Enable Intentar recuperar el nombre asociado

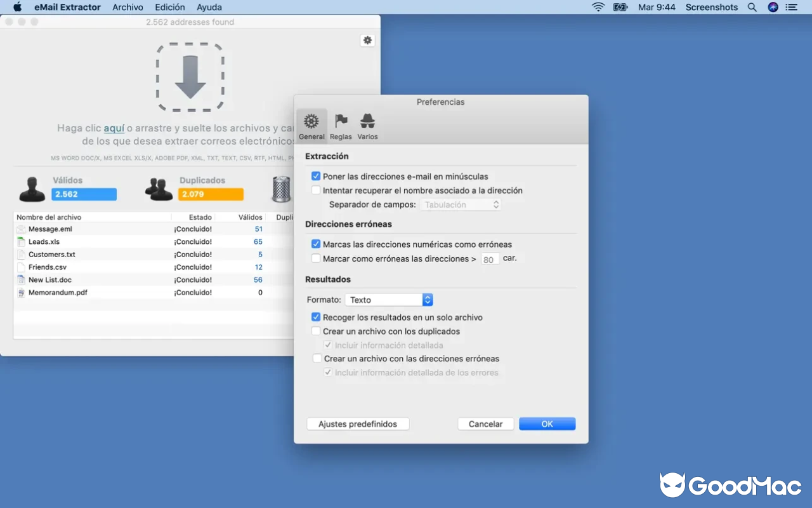coord(315,190)
